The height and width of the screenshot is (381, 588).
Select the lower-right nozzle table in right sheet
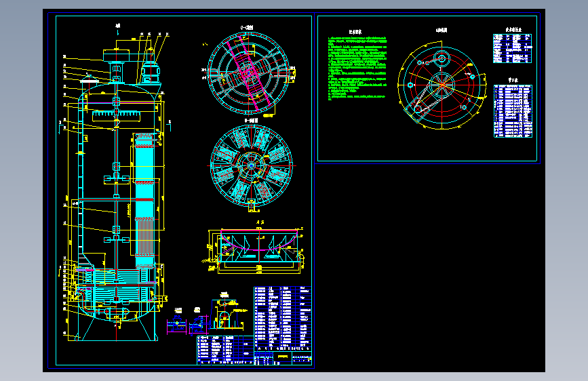click(513, 111)
